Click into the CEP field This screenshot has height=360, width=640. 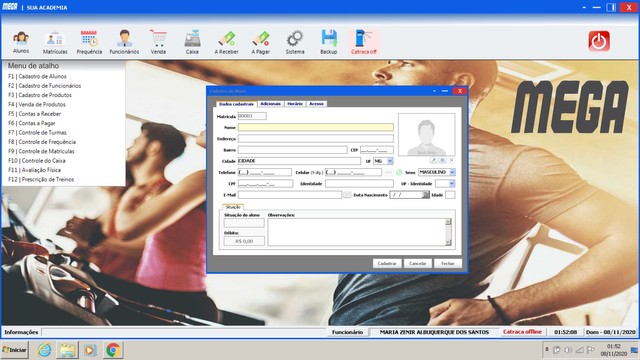pyautogui.click(x=376, y=150)
